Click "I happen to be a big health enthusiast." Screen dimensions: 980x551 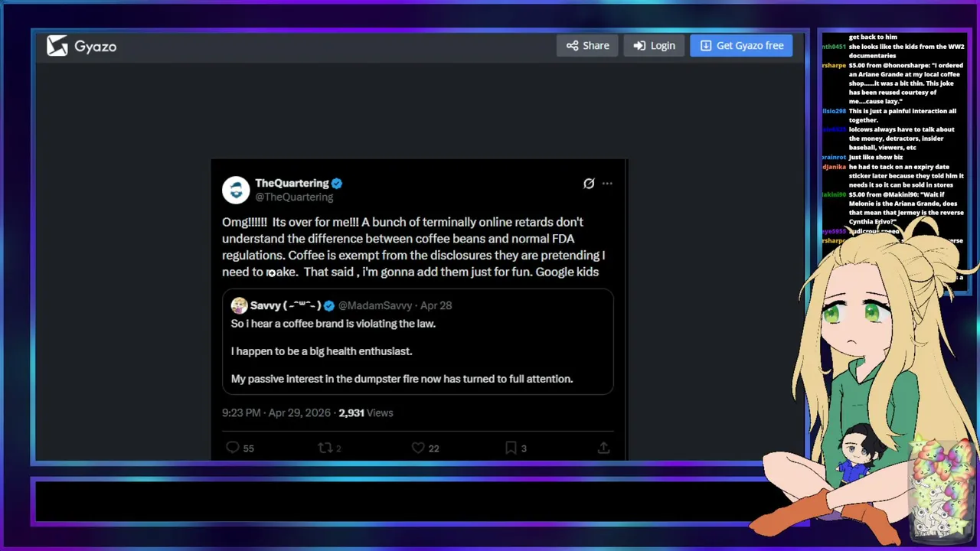point(322,351)
